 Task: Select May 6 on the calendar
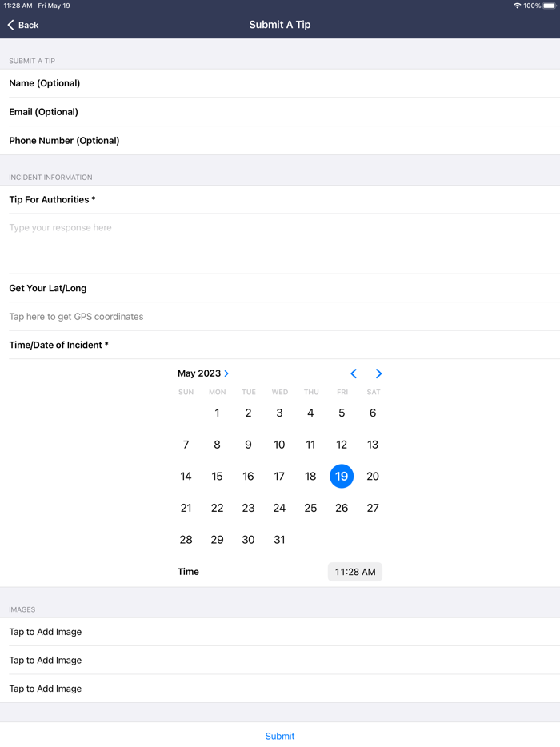(x=373, y=413)
